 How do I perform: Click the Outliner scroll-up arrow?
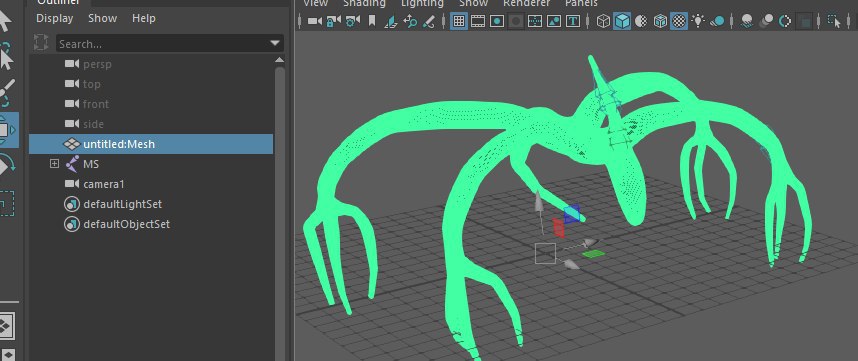click(280, 60)
